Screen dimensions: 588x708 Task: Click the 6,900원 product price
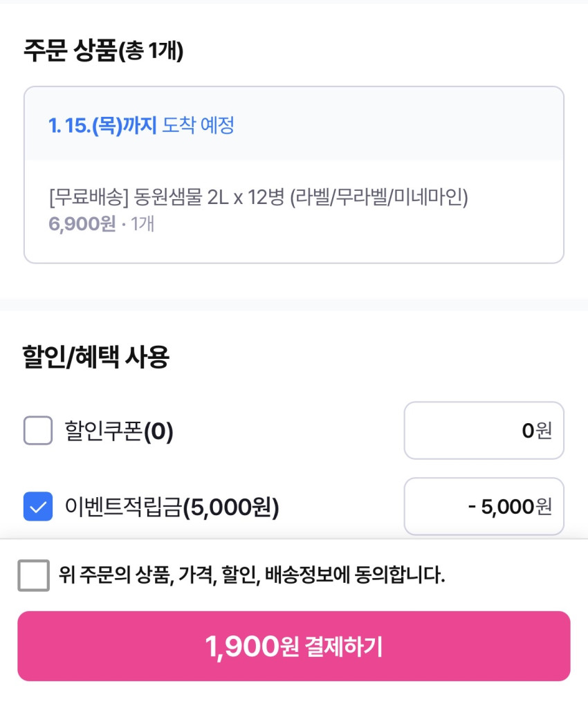82,224
